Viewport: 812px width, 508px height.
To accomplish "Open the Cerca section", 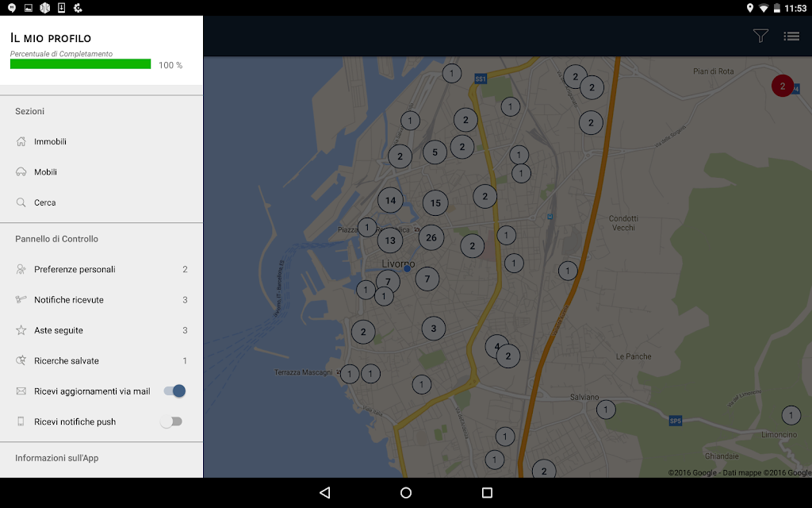I will tap(101, 202).
